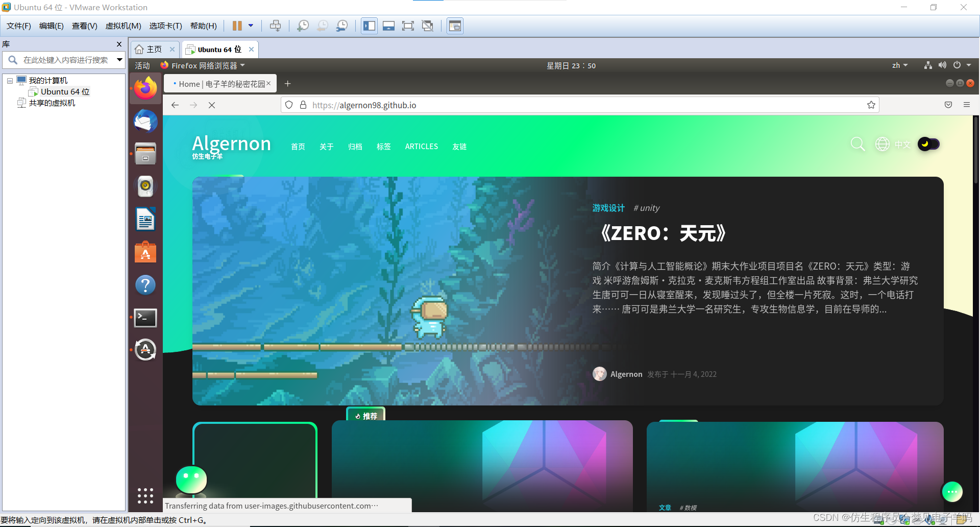Go back using the Firefox back arrow

(175, 105)
